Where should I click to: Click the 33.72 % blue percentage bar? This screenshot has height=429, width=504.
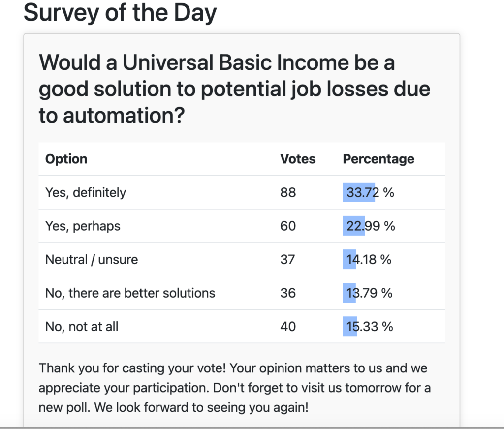pos(359,192)
